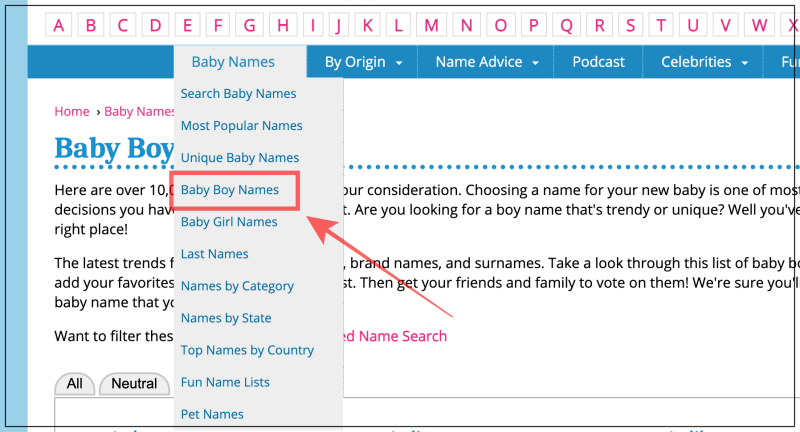Expand the By Origin dropdown menu
The height and width of the screenshot is (432, 800).
(363, 62)
